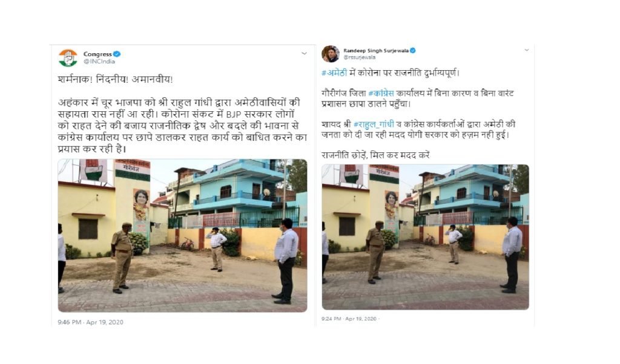Open the 9:24 PM Apr 19, 2020 timestamp
The height and width of the screenshot is (364, 620).
tap(349, 319)
